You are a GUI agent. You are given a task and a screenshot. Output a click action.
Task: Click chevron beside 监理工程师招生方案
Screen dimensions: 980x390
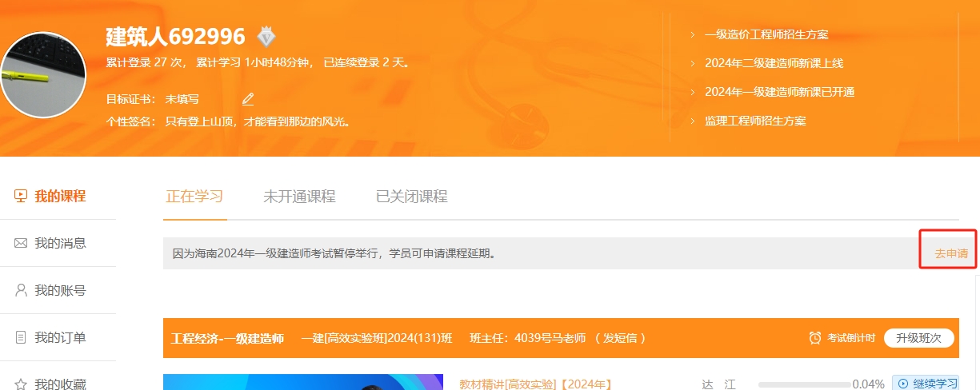tap(692, 121)
